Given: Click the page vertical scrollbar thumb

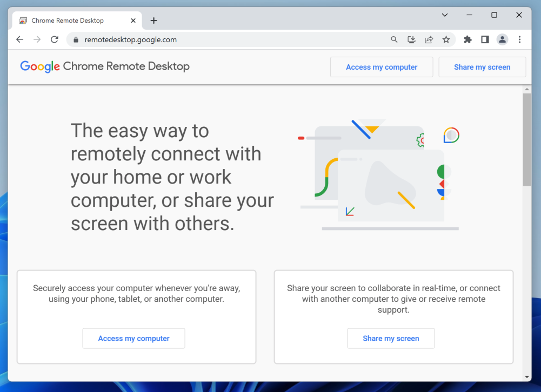Looking at the screenshot, I should pos(526,140).
